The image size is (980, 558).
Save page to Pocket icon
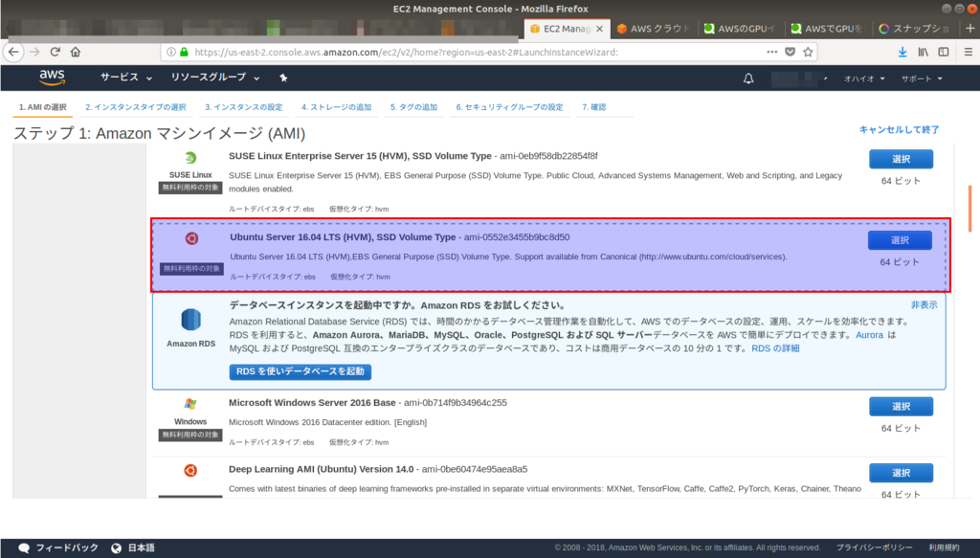click(x=790, y=52)
